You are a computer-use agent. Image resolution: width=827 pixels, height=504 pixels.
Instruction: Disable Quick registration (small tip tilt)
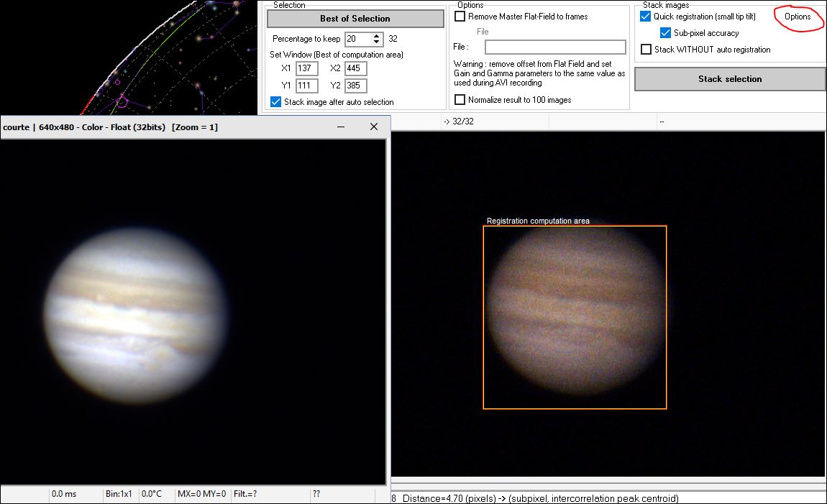point(646,17)
